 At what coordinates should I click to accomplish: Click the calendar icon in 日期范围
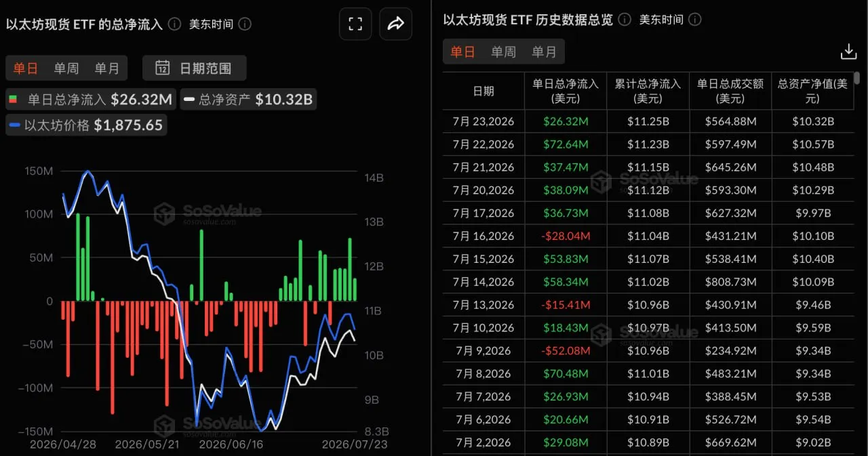pos(163,68)
